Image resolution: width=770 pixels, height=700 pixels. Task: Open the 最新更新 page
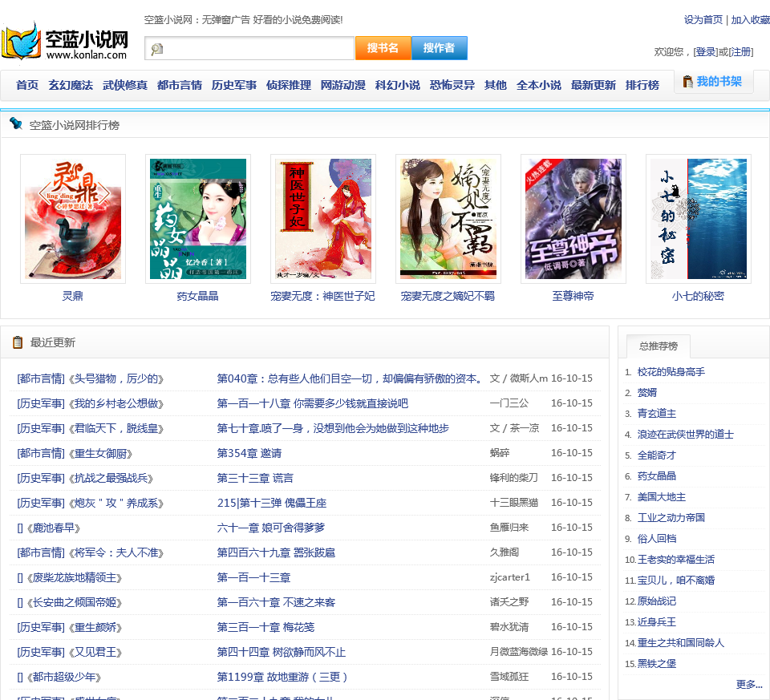pos(594,85)
